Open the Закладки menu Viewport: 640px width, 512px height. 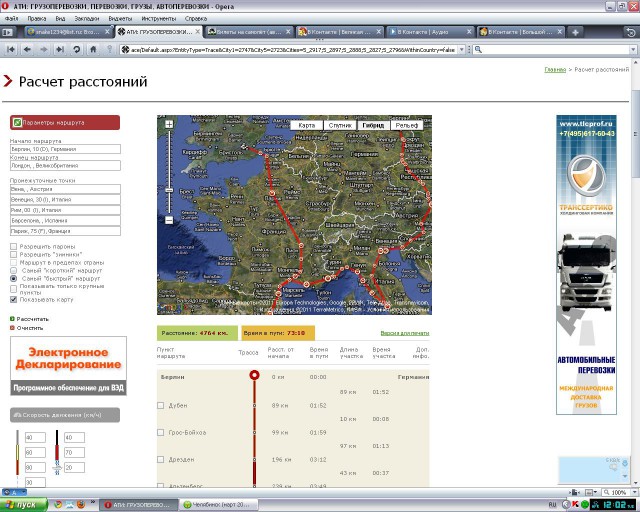(87, 18)
